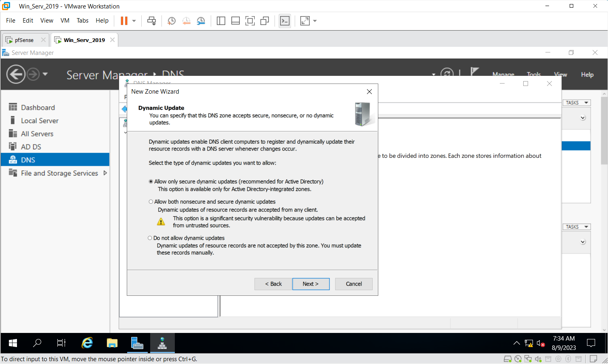Click the Server Manager vertical scrollbar
The image size is (608, 364).
click(604, 130)
